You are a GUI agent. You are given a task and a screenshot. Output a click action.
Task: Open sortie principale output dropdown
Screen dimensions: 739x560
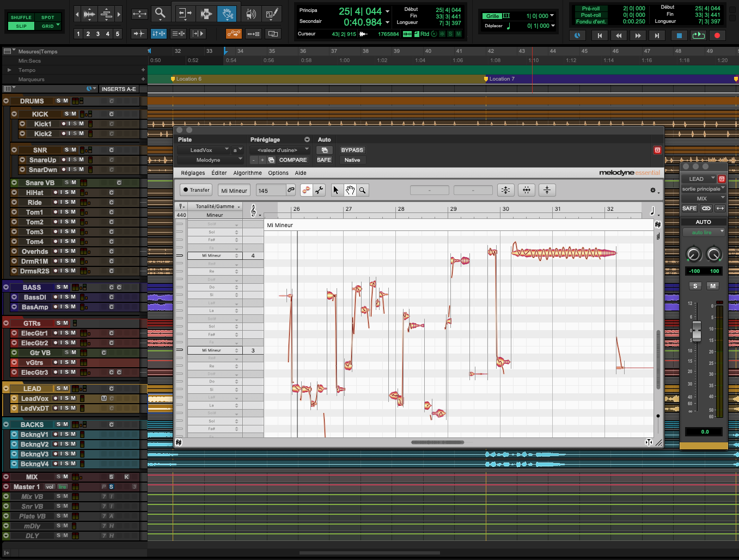coord(704,189)
